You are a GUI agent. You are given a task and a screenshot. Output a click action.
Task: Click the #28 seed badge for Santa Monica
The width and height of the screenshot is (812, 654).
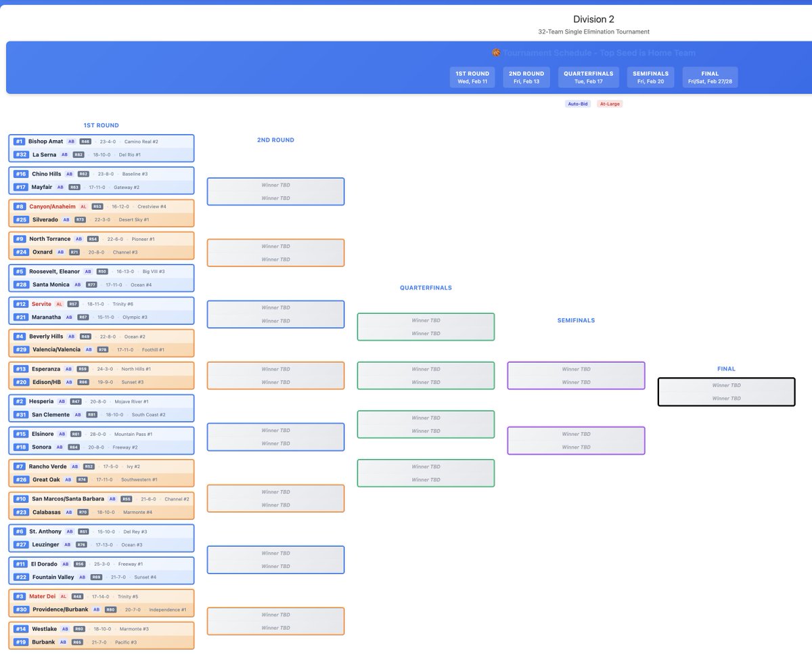(x=21, y=284)
